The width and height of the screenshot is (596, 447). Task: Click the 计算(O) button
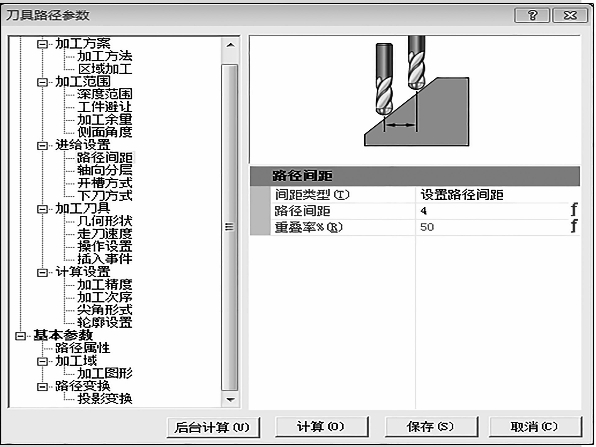pos(321,426)
